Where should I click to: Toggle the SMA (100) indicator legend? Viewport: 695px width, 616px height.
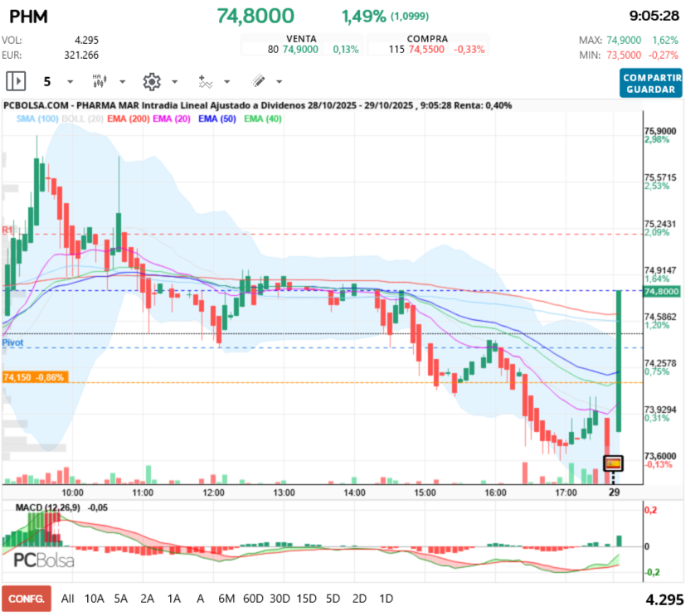pyautogui.click(x=36, y=119)
